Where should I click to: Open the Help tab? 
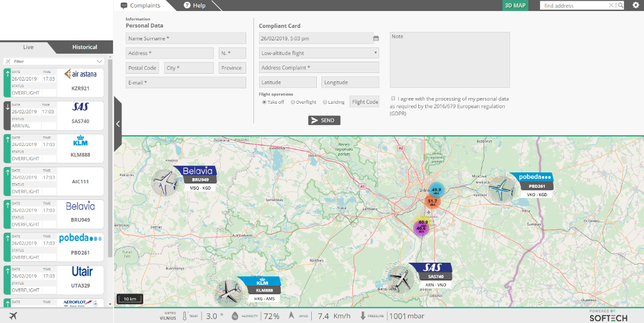tap(194, 5)
